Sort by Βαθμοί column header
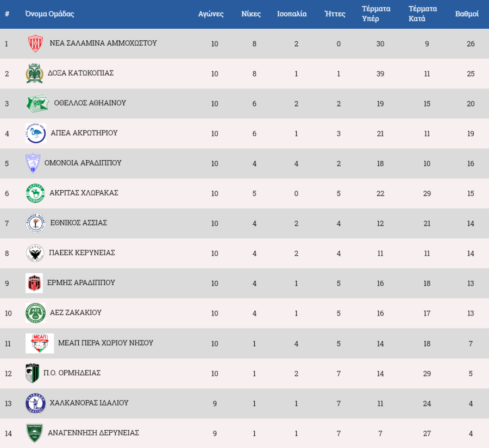The height and width of the screenshot is (448, 489). (467, 14)
